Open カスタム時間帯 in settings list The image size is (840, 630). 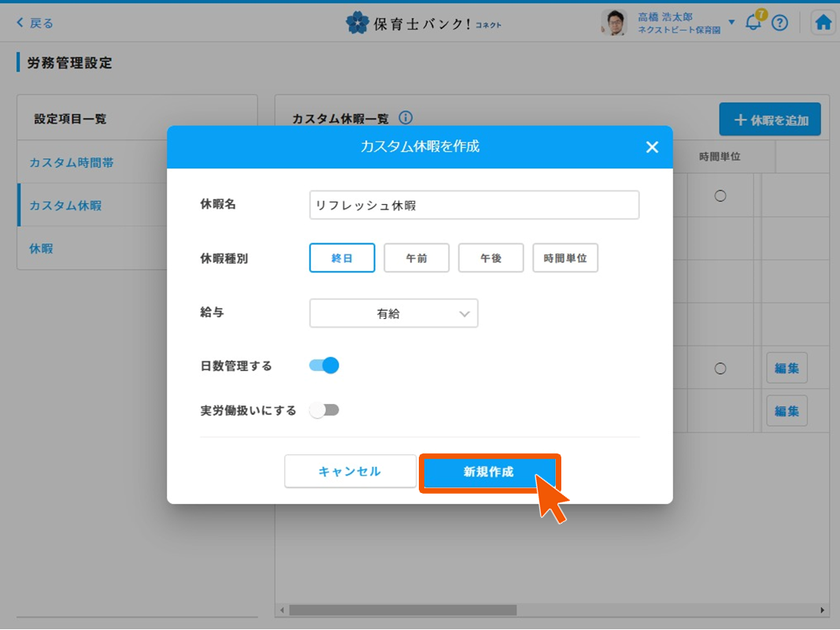coord(72,163)
